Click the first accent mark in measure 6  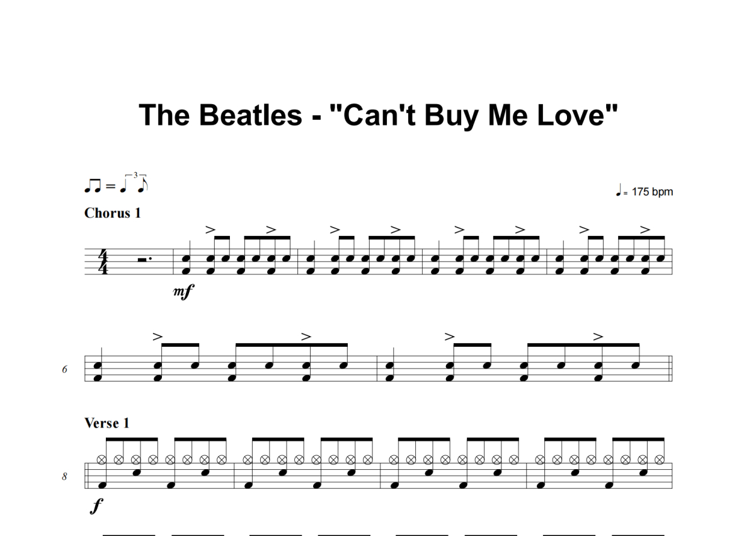158,337
